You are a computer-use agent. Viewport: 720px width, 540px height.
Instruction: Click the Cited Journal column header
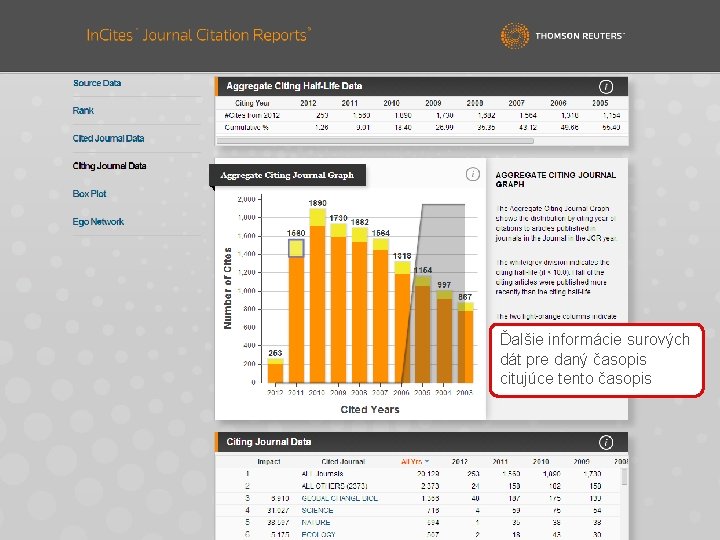(343, 461)
